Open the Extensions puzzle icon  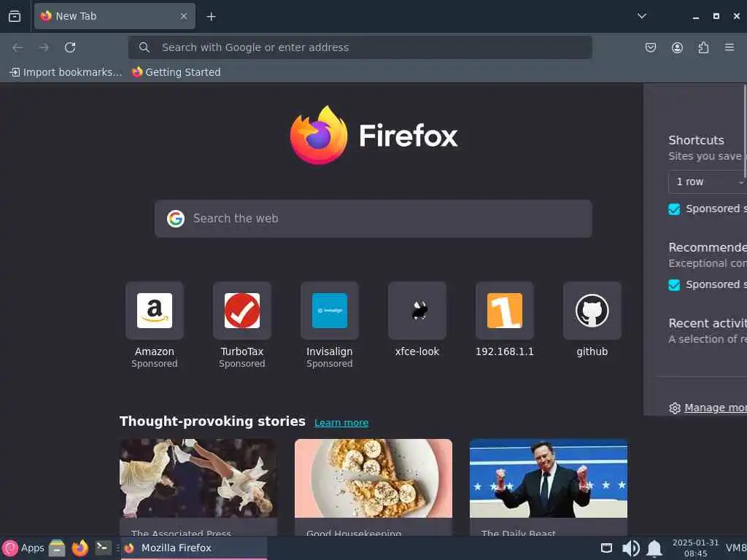(x=703, y=47)
